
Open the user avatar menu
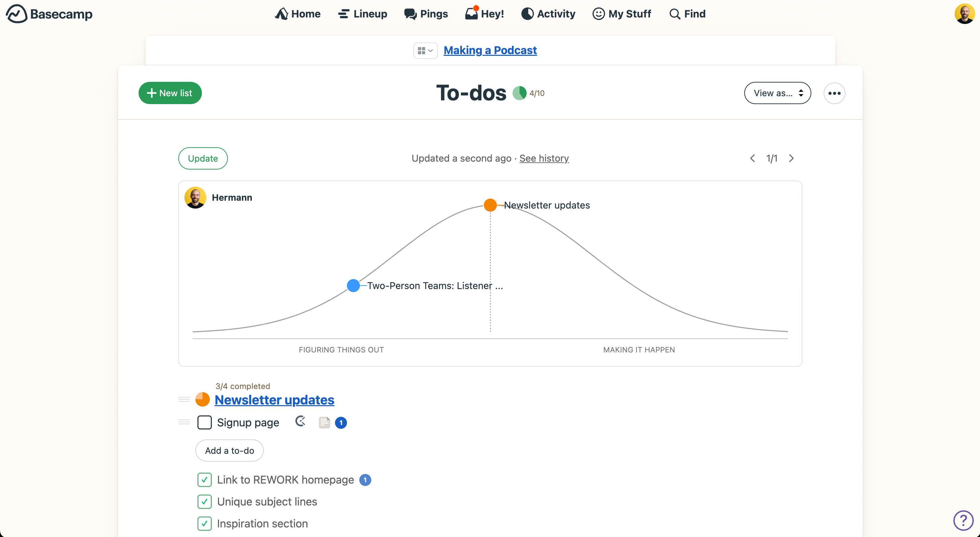point(964,14)
